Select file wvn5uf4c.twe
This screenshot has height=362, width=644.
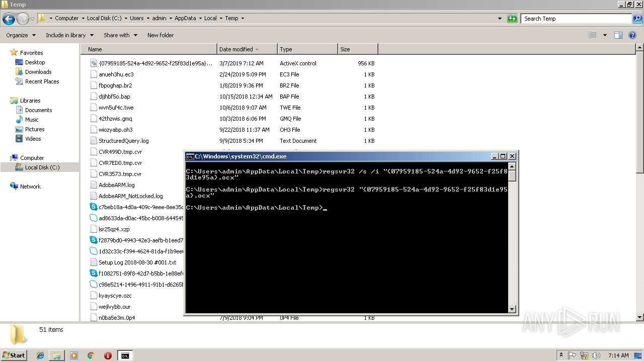tap(116, 108)
